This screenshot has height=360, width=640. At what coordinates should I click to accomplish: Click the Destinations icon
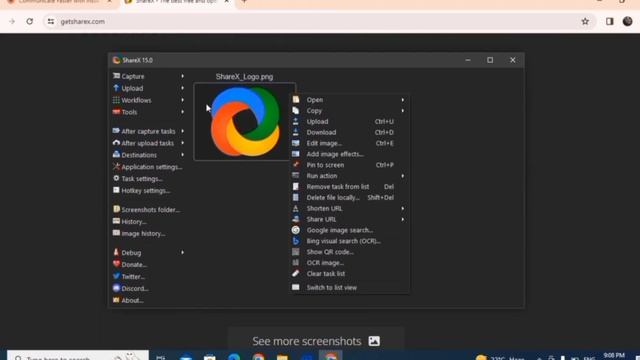tap(116, 154)
